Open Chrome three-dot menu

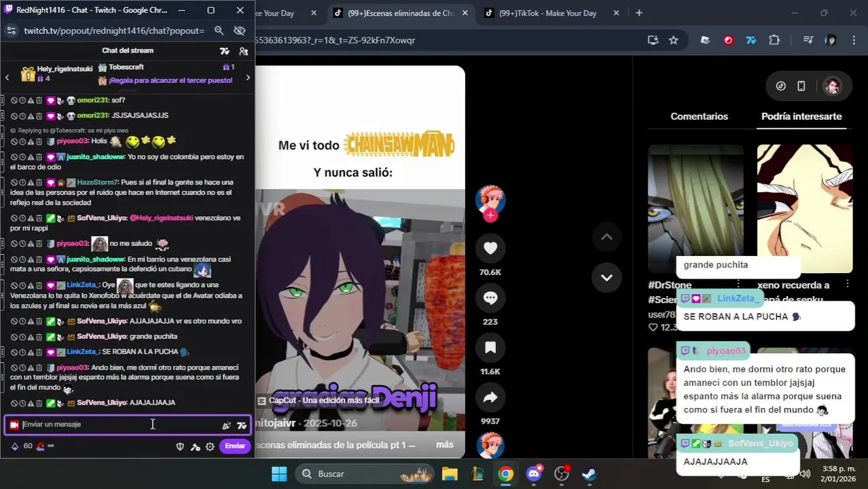tap(854, 40)
